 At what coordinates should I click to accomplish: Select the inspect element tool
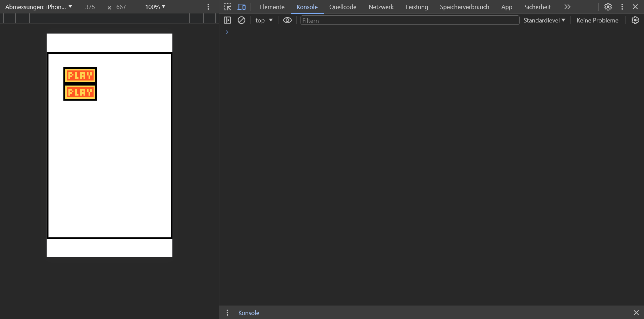(227, 7)
